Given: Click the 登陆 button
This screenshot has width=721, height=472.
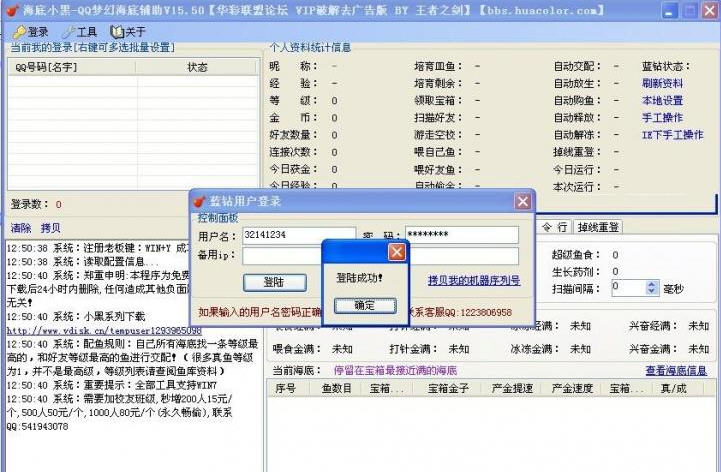Looking at the screenshot, I should pyautogui.click(x=275, y=282).
